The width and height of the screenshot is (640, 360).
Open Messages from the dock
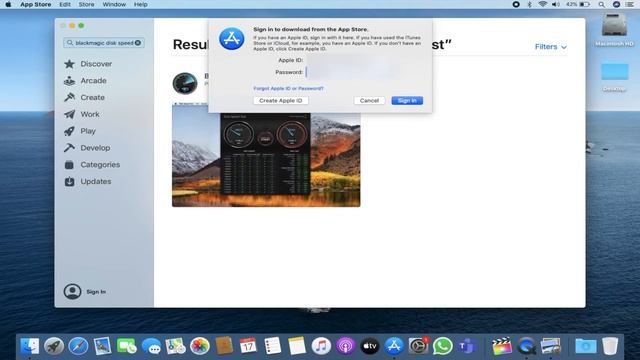(151, 346)
